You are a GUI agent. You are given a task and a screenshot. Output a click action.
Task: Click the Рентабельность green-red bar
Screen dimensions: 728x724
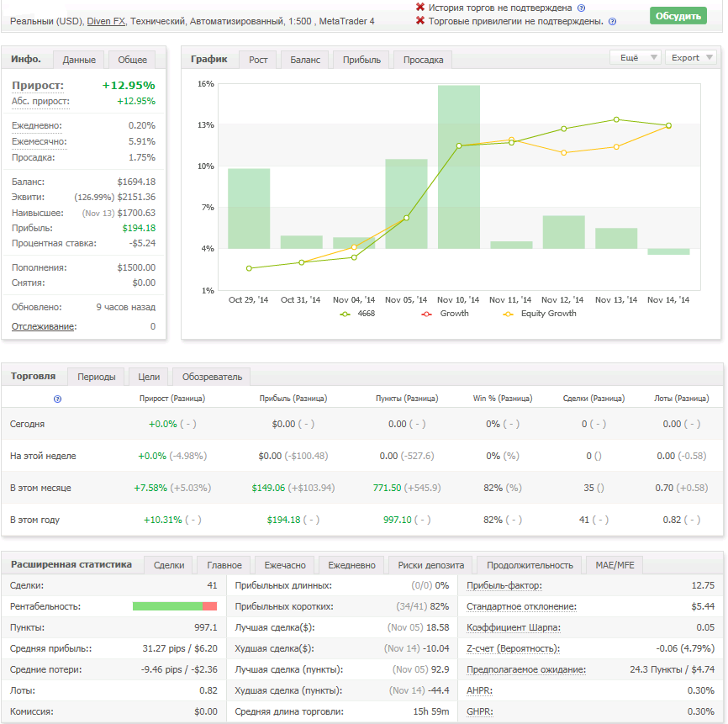click(175, 606)
